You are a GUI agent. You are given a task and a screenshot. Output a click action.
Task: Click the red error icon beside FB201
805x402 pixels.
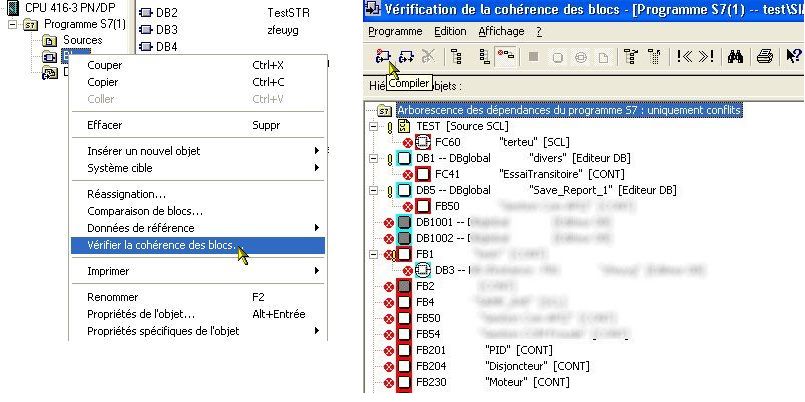[x=389, y=351]
